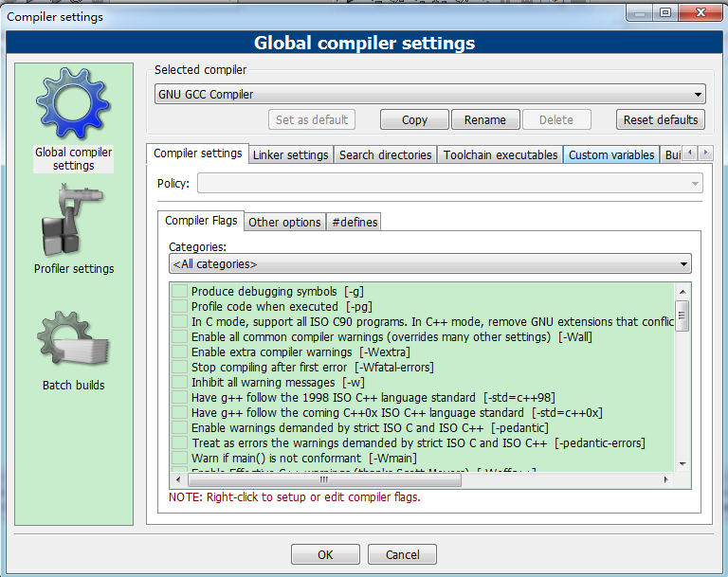This screenshot has width=728, height=577.
Task: Open the partially visible Bui tab
Action: (x=671, y=155)
